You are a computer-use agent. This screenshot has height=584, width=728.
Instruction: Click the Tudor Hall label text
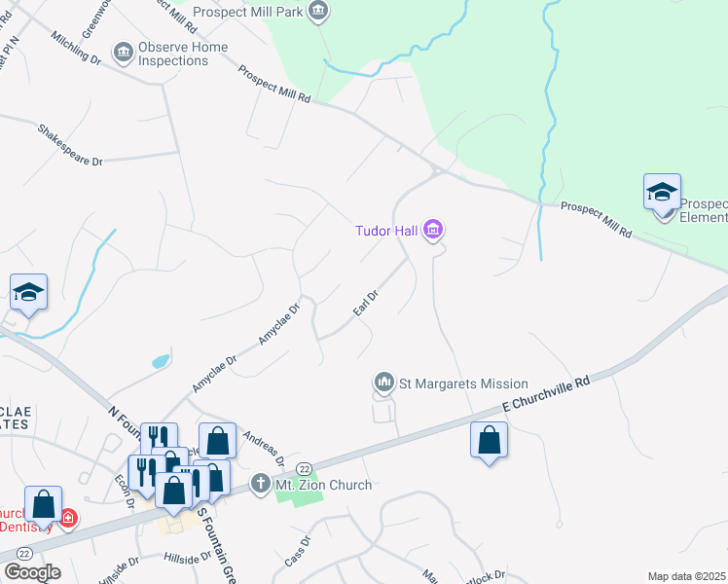point(386,231)
